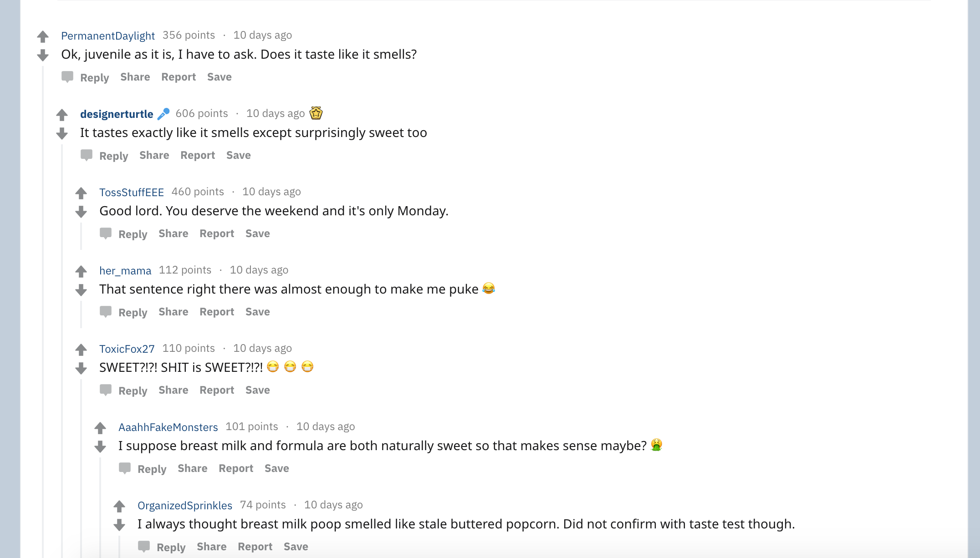Downvote ToxicFox27's comment
Viewport: 980px width, 558px height.
[81, 369]
